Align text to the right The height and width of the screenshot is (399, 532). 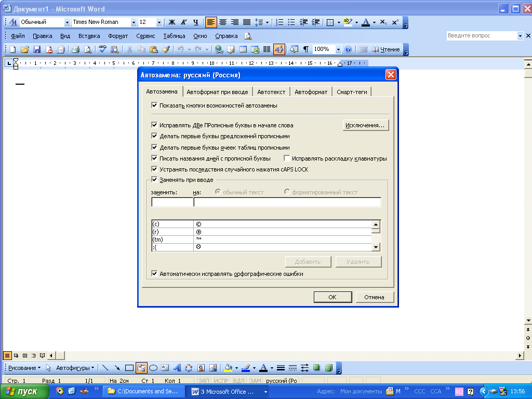tap(235, 22)
